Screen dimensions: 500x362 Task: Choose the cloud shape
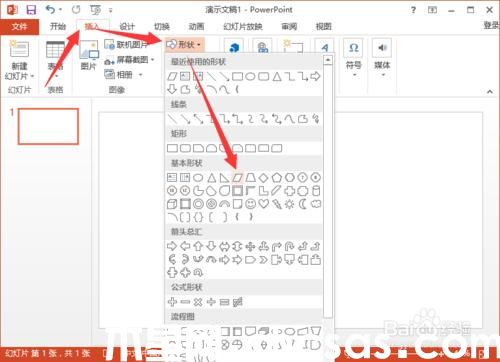tap(316, 204)
